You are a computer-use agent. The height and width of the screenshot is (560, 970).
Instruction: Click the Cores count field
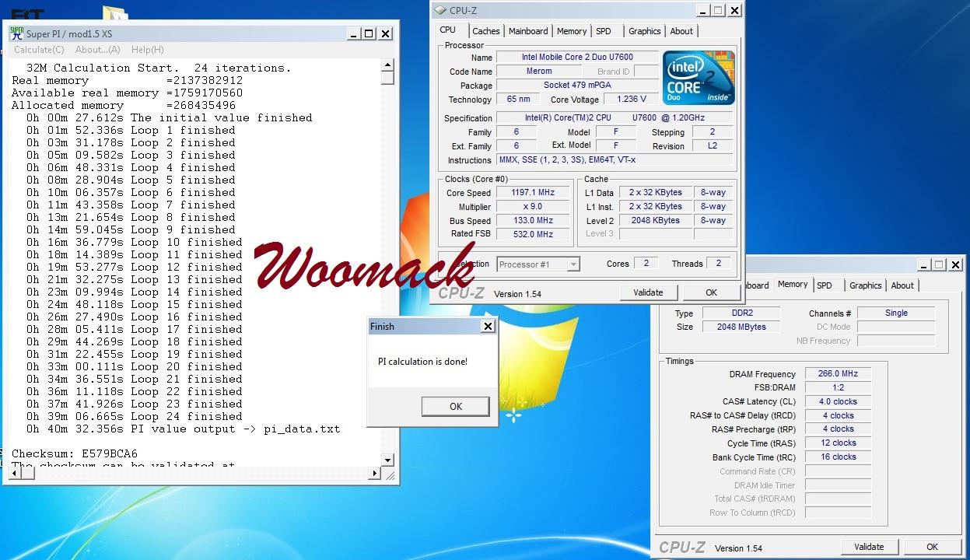pos(646,264)
